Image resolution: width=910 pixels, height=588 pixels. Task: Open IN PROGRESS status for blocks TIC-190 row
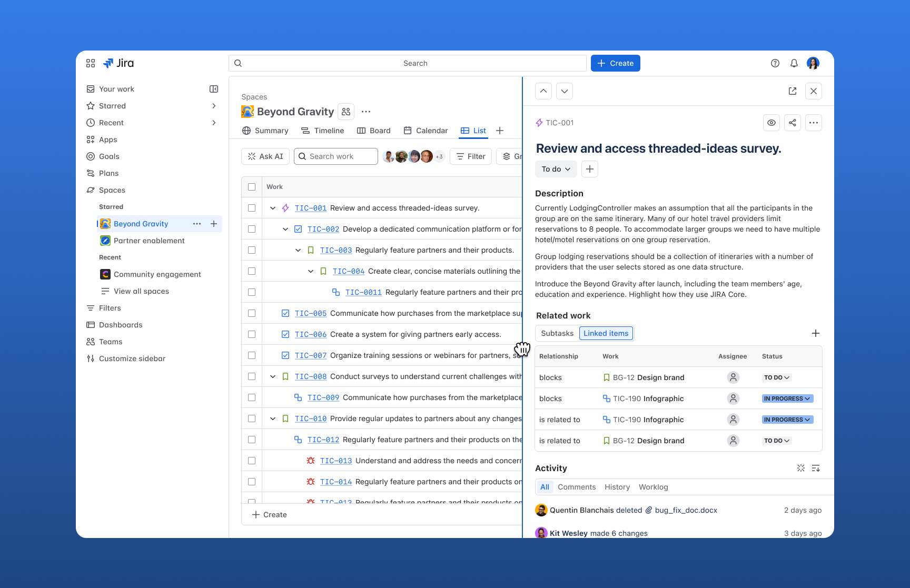787,398
